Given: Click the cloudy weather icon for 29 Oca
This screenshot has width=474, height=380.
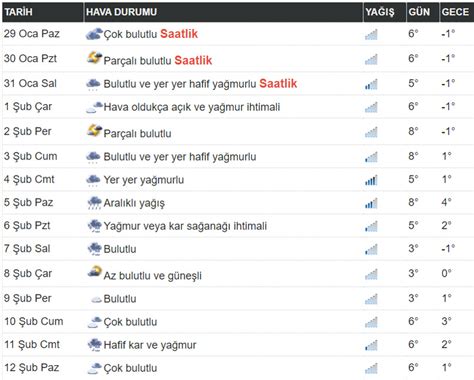Looking at the screenshot, I should (x=94, y=34).
